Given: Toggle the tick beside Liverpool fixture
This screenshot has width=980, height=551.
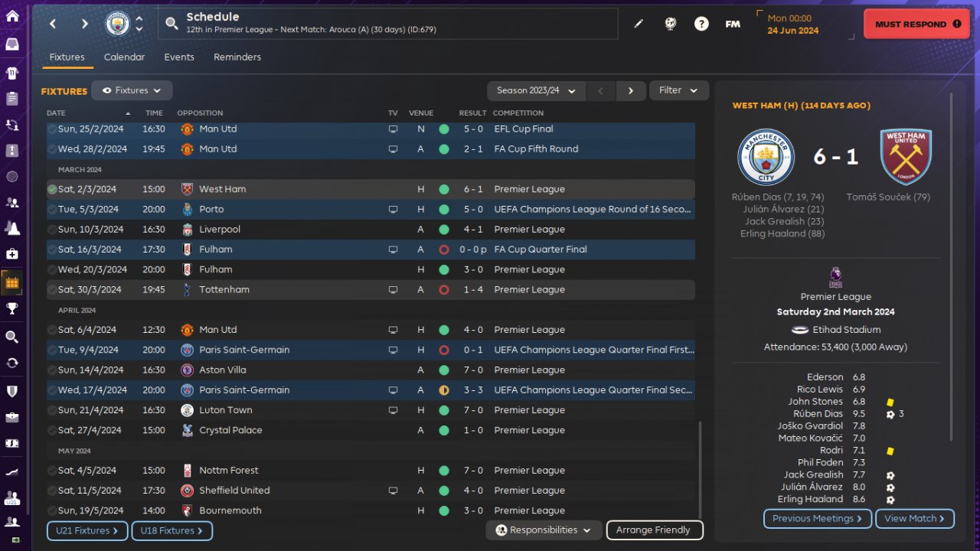Looking at the screenshot, I should click(52, 230).
